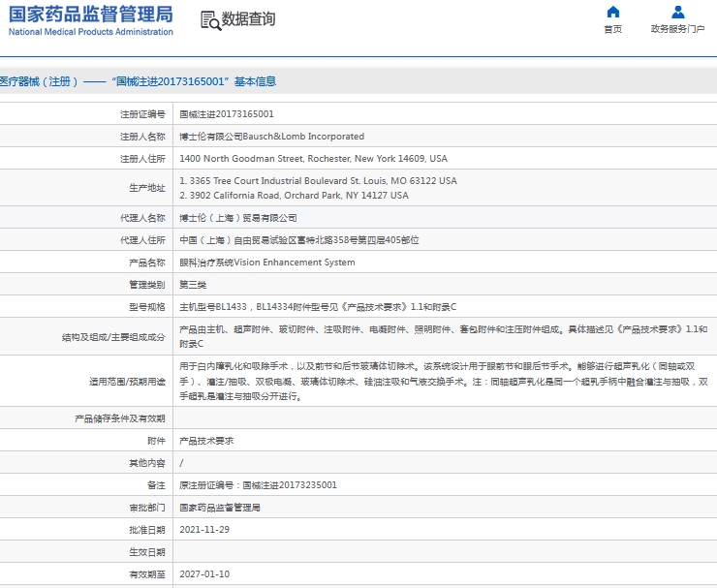Go to 首页 link text
Screen dimensions: 717x588
coord(612,29)
